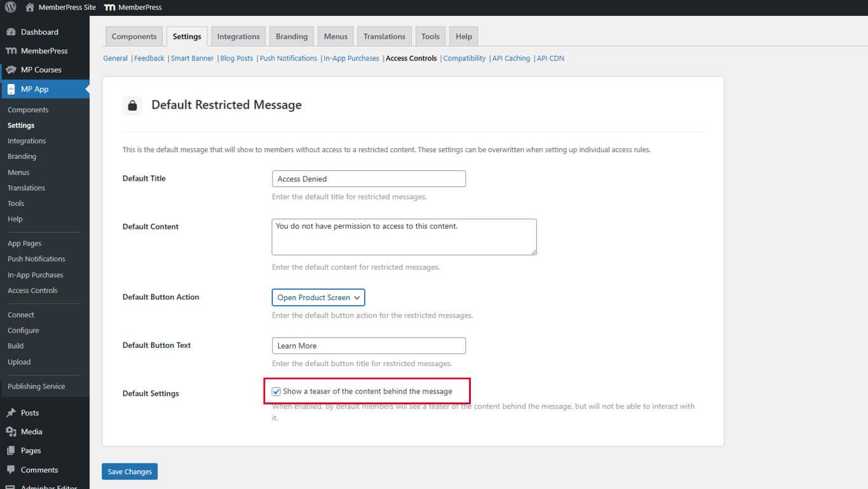Click the WordPress logo icon
868x489 pixels.
tap(10, 7)
